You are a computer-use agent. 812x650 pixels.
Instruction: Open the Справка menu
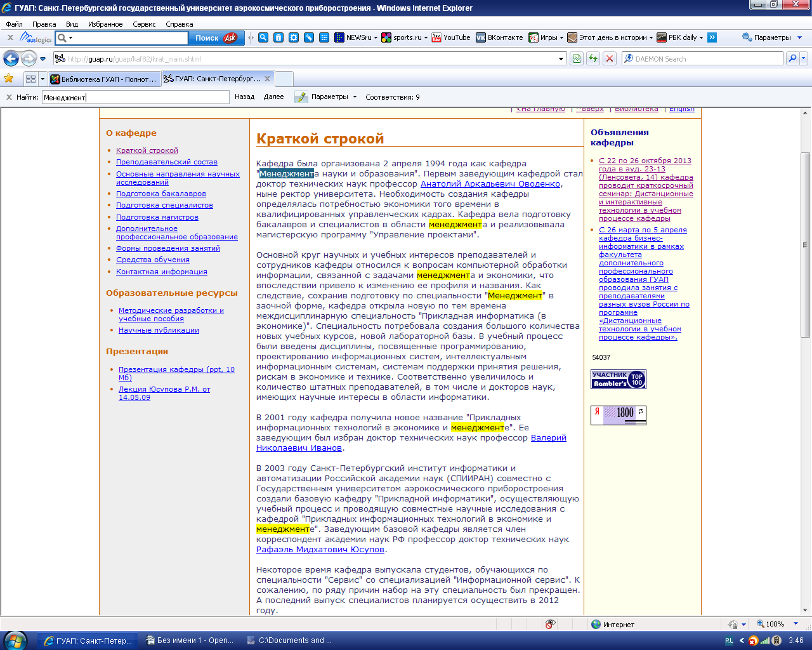179,24
